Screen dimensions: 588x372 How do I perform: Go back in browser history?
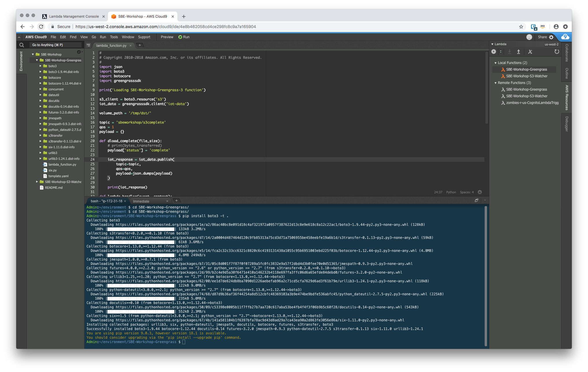click(22, 27)
